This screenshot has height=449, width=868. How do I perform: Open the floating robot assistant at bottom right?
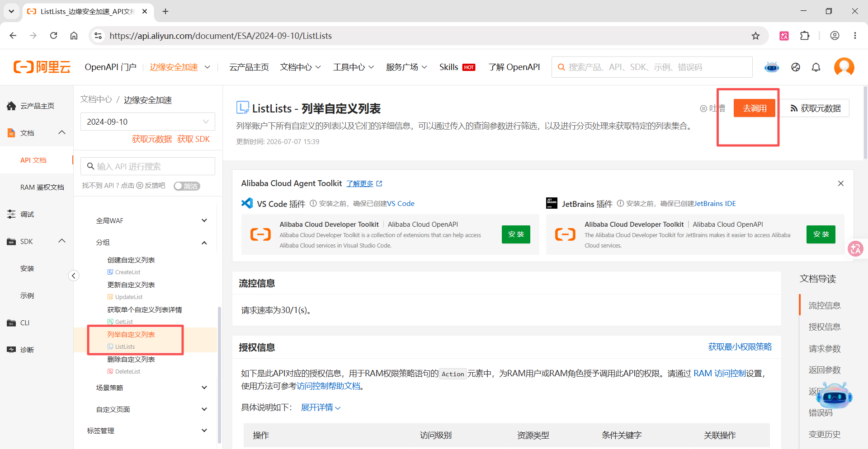coord(835,395)
